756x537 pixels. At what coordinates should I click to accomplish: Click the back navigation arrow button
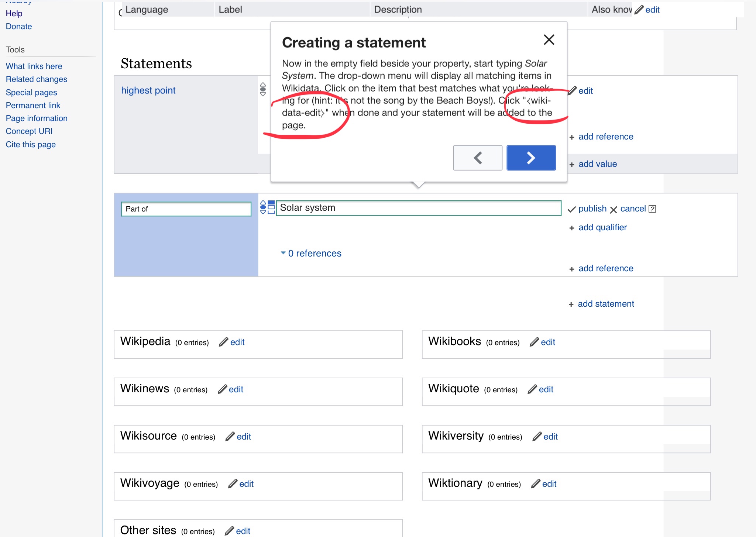point(477,158)
